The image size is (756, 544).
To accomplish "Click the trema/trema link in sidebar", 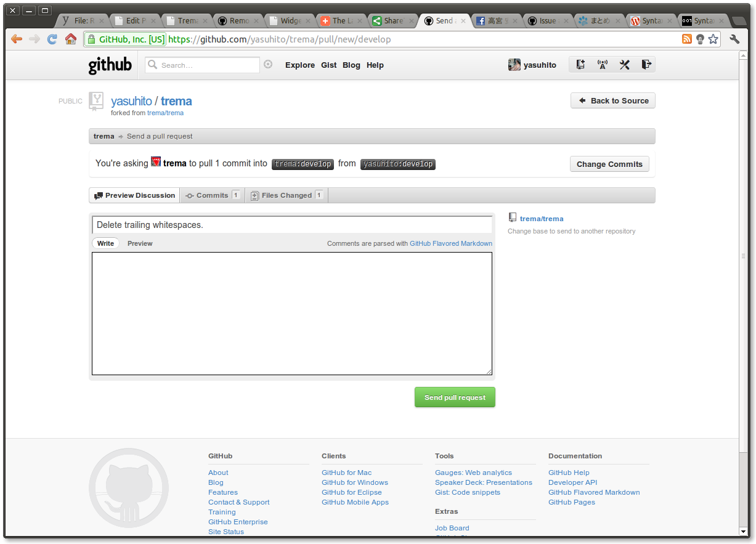I will pyautogui.click(x=542, y=219).
